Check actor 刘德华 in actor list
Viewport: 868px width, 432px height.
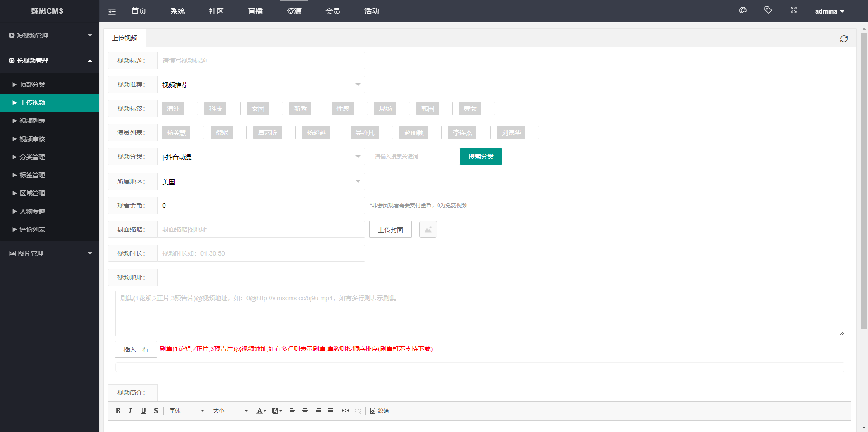[x=518, y=133]
